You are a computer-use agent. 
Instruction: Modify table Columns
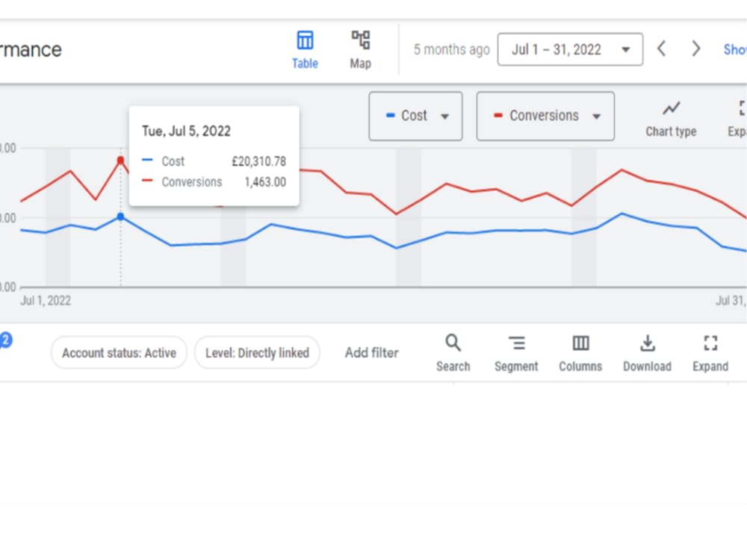580,353
